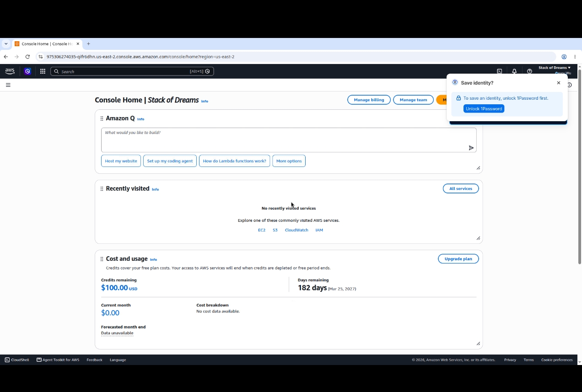
Task: Launch CloudShell from the top navigation bar
Action: point(499,71)
